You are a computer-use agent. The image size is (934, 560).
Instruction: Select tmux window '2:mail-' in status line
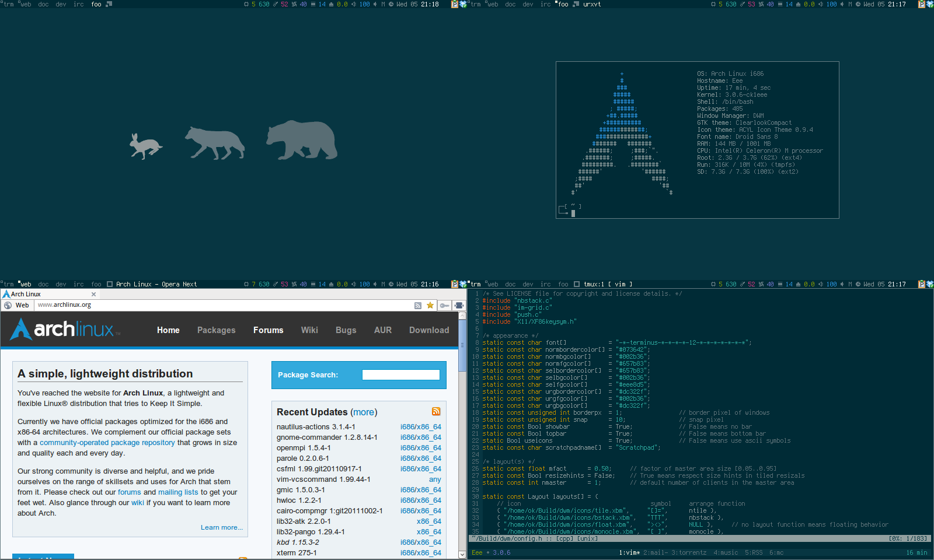click(656, 552)
